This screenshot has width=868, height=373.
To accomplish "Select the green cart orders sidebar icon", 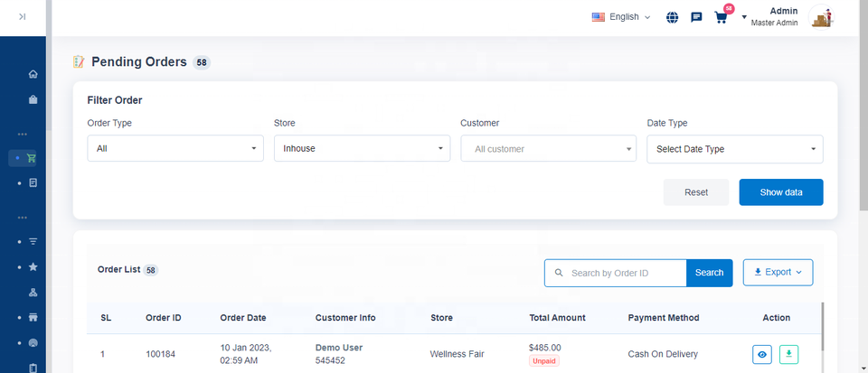I will [x=33, y=158].
